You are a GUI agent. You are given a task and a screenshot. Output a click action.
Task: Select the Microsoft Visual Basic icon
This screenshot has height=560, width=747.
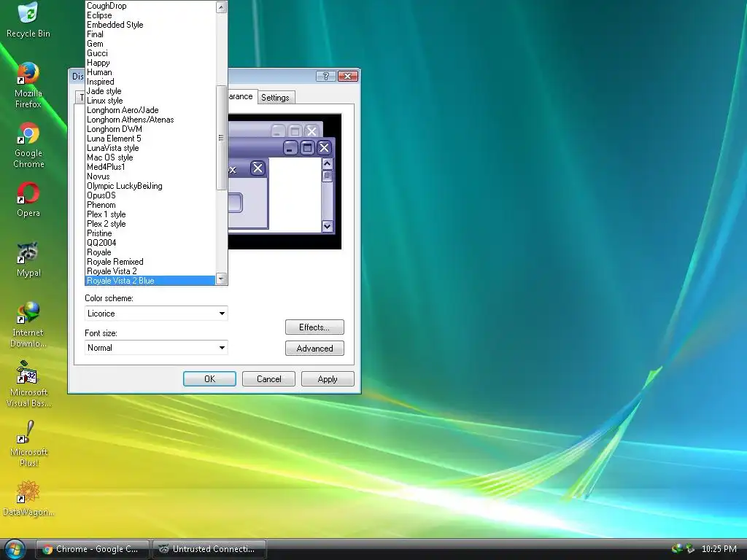(28, 384)
